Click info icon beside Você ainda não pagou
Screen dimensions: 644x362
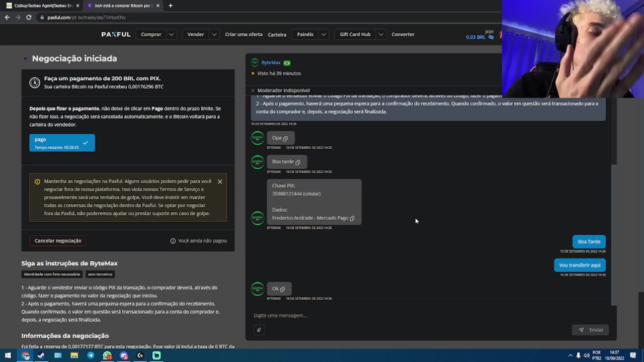[x=173, y=241]
